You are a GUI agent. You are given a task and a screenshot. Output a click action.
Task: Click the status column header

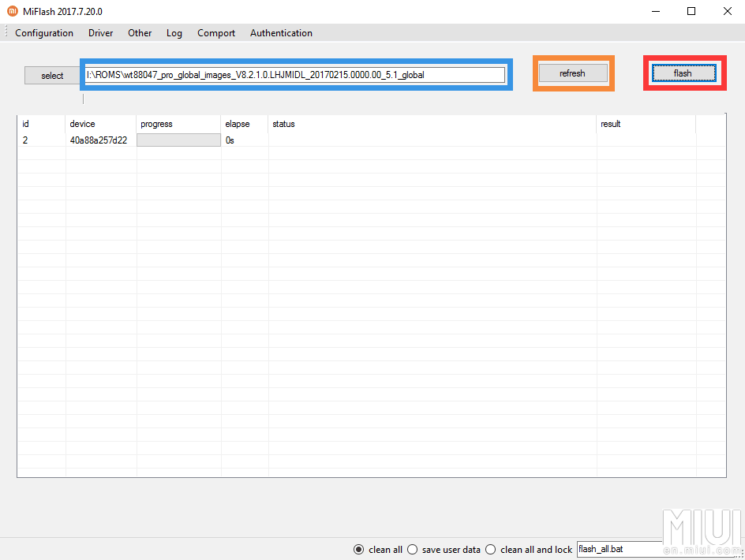pyautogui.click(x=432, y=124)
